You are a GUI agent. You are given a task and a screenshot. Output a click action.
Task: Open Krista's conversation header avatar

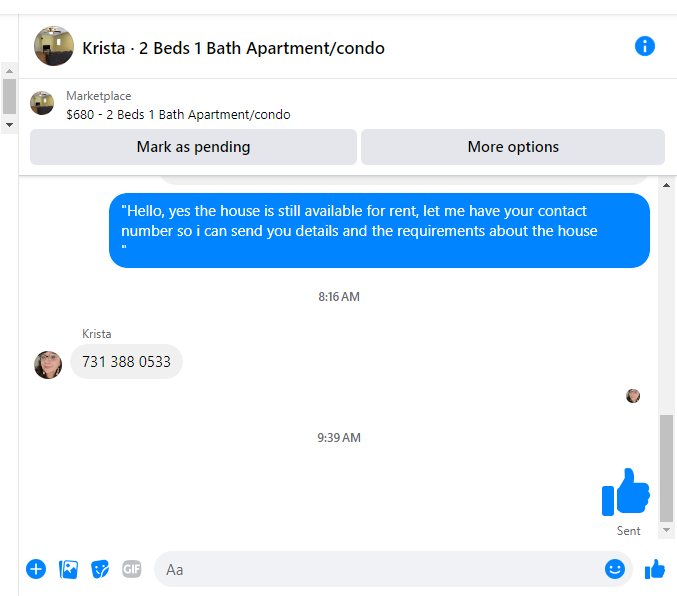(x=54, y=46)
